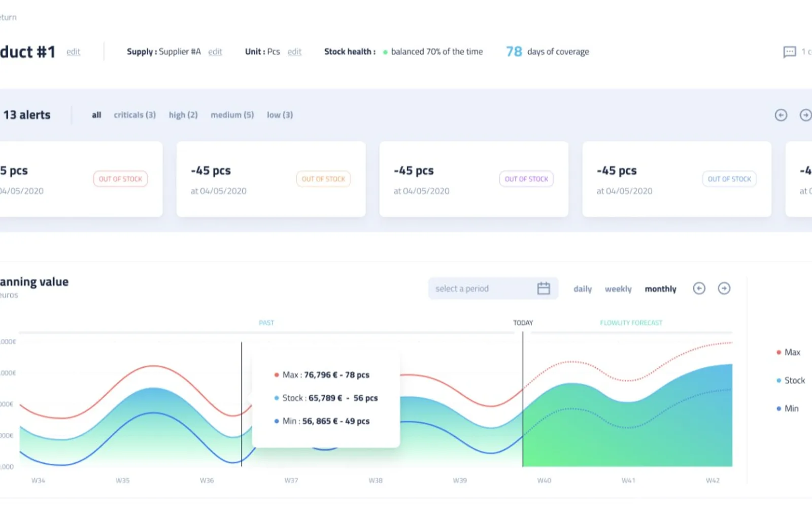Filter alerts by low (3)

(x=280, y=115)
